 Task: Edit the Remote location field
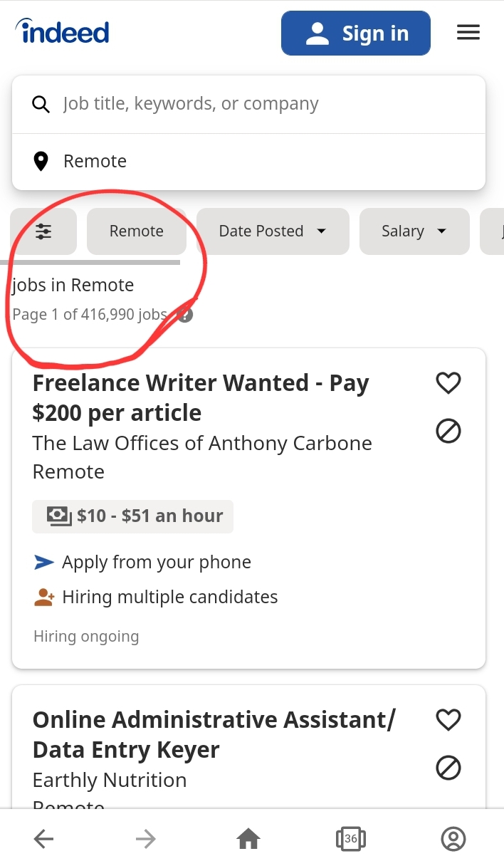(x=249, y=162)
